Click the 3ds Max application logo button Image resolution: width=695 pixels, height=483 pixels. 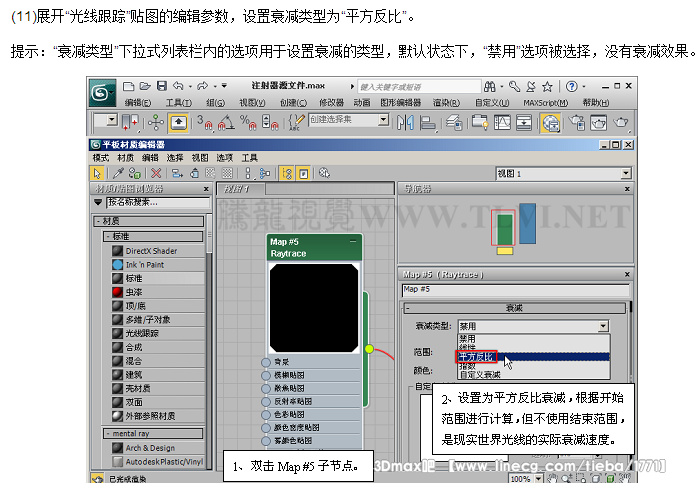[102, 93]
